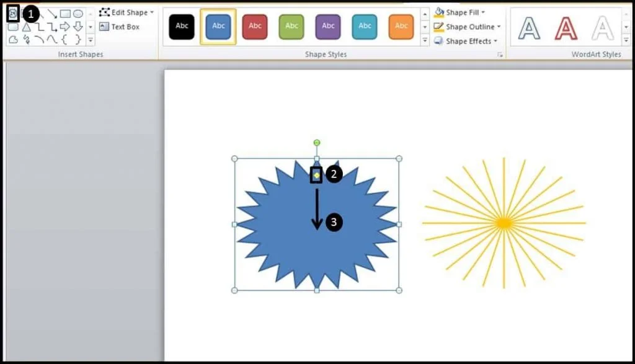Select the curve shape tool
The width and height of the screenshot is (635, 364).
coord(52,40)
